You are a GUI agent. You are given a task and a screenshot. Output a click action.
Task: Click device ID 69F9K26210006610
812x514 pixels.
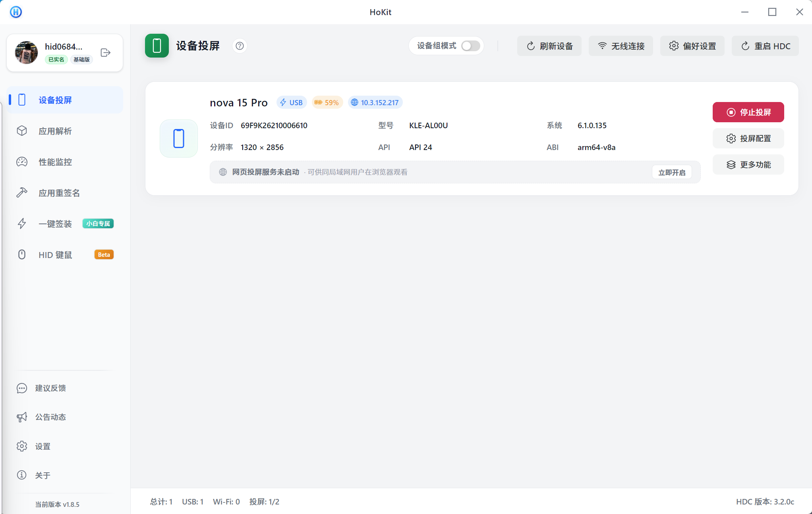[x=274, y=125]
